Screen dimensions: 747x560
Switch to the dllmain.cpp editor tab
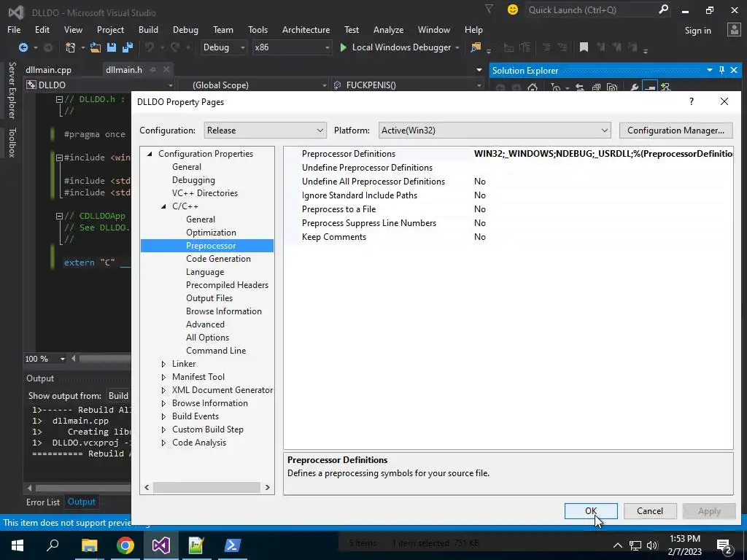coord(49,69)
